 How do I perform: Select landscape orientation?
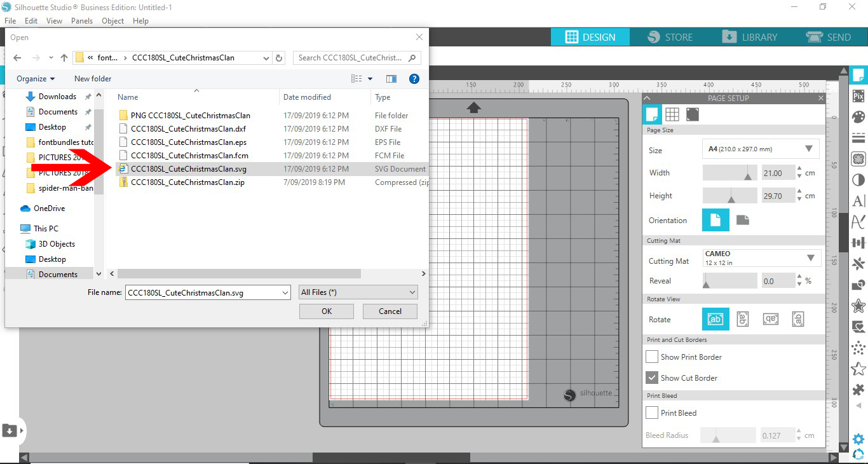click(743, 220)
